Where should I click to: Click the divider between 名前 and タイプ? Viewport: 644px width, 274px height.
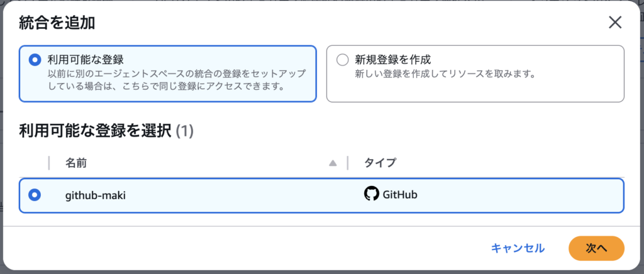click(x=348, y=163)
